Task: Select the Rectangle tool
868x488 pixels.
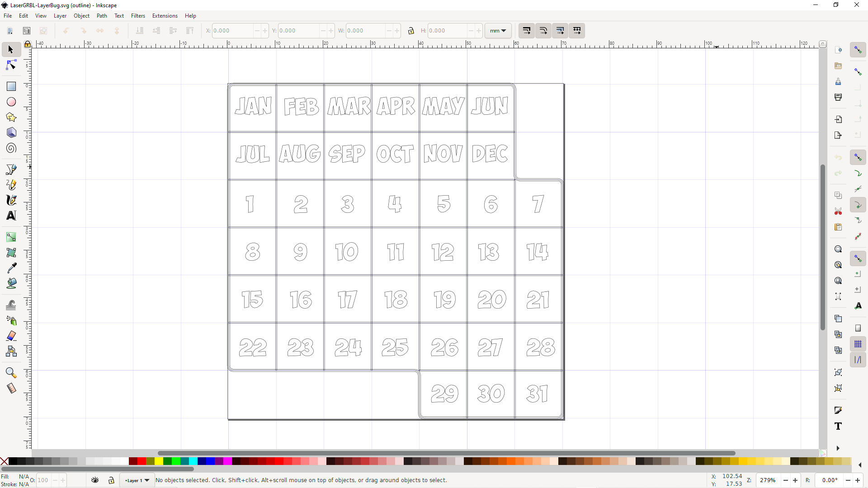Action: pos(11,86)
